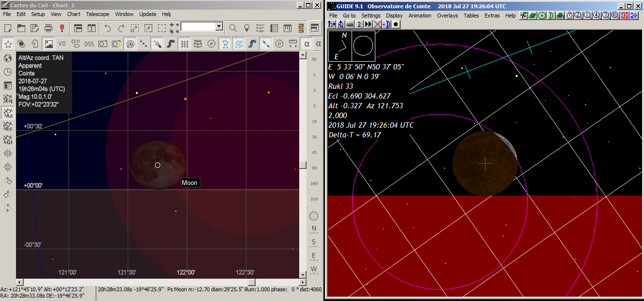Viewport: 644px width, 301px height.
Task: Toggle the alpha labels icon
Action: click(307, 44)
